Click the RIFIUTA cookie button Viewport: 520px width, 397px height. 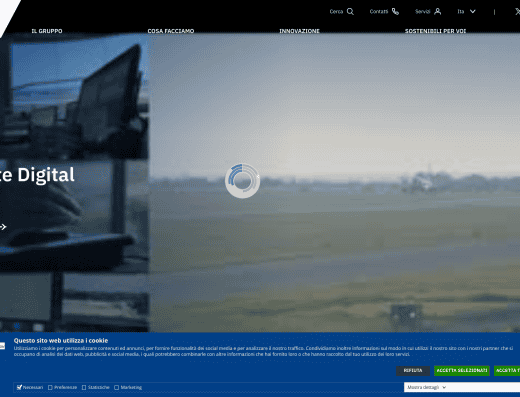coord(413,371)
